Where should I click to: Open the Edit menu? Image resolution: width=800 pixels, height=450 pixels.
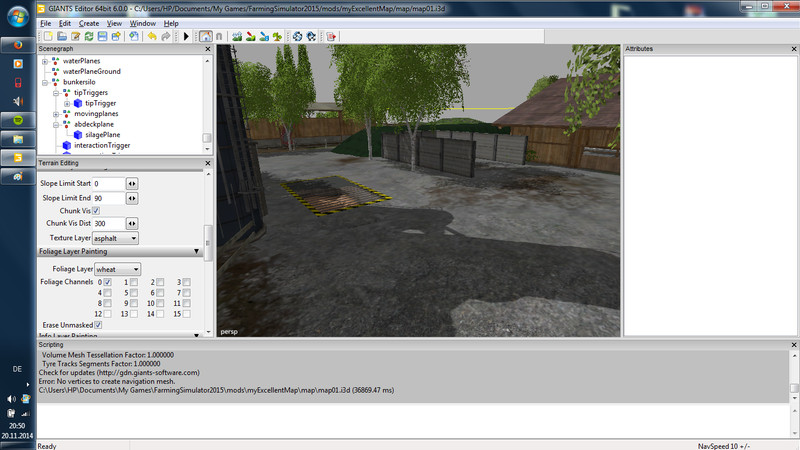coord(65,23)
